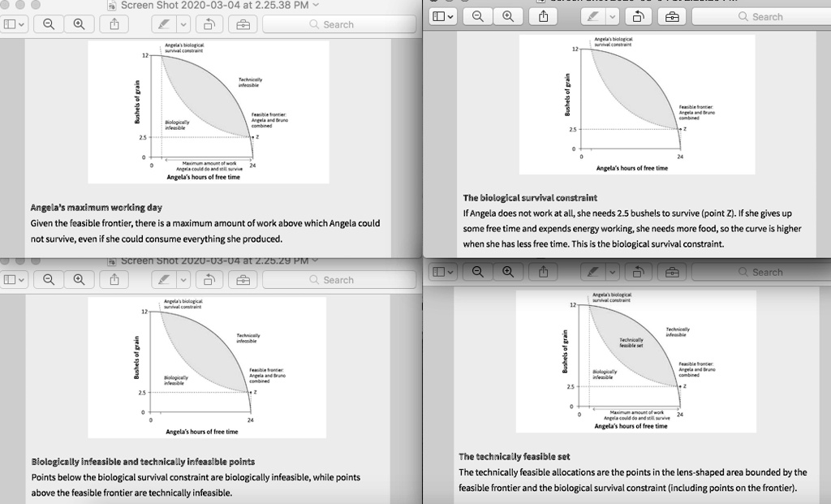Select highlight pen in 'The technically feasible set' window
831x504 pixels.
(593, 272)
